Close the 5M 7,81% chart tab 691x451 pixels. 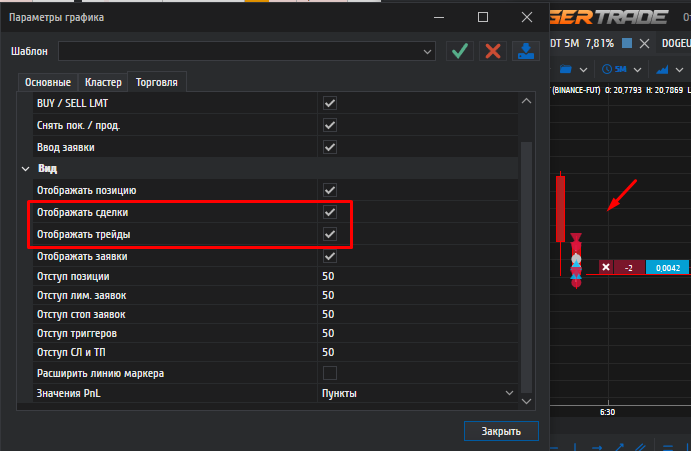point(644,43)
